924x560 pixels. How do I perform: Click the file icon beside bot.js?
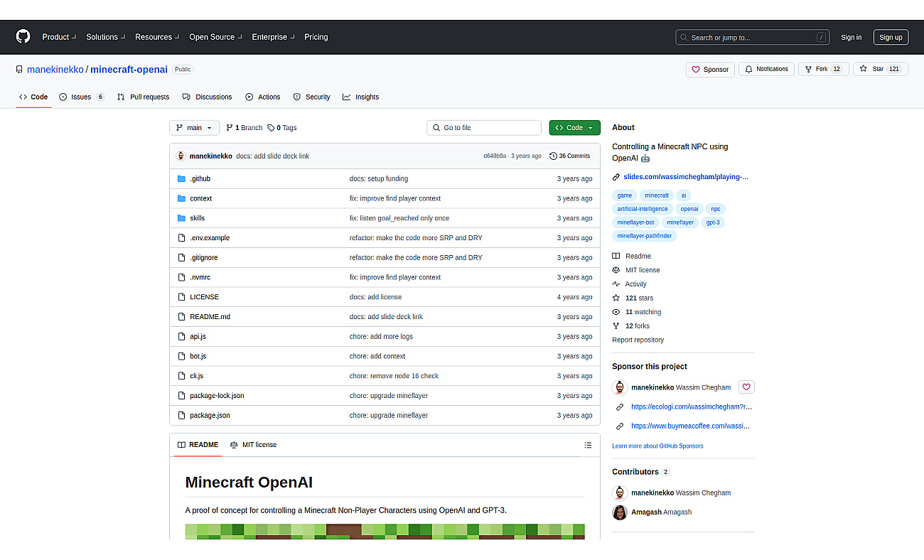pos(181,356)
